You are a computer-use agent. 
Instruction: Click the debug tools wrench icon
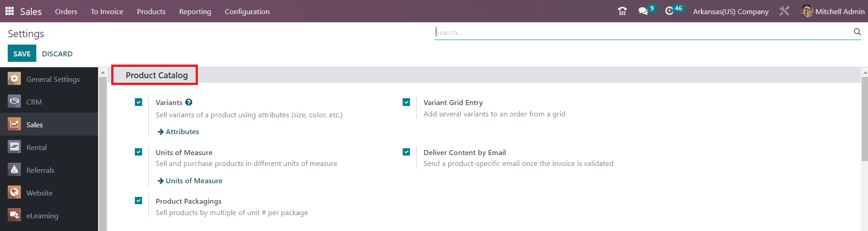coord(784,11)
